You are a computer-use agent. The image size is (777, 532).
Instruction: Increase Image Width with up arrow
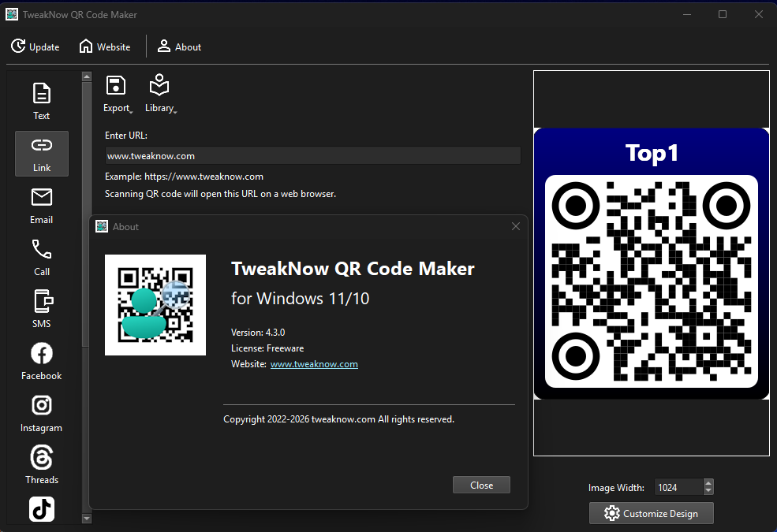tap(708, 483)
